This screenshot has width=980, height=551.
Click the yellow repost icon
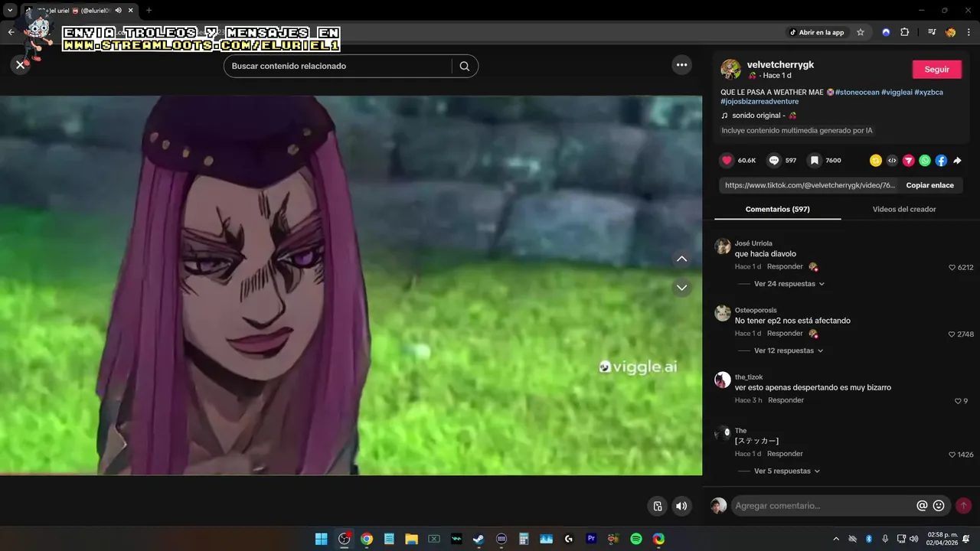(876, 161)
